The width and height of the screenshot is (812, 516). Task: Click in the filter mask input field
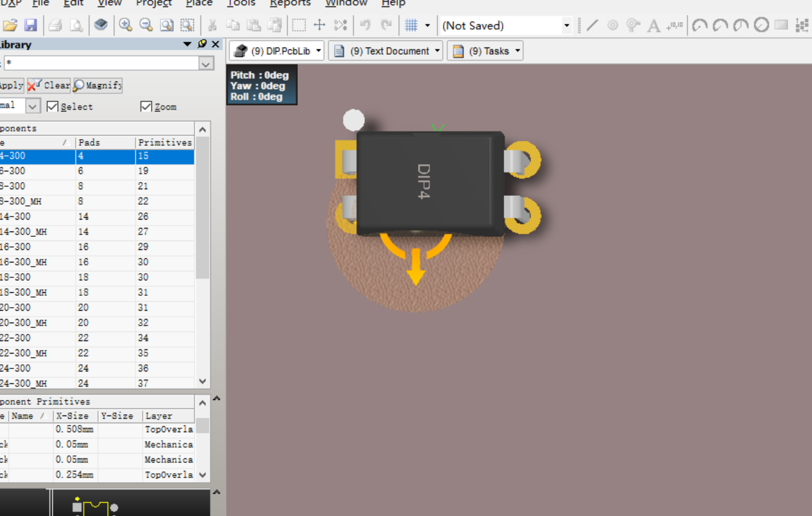coord(101,63)
